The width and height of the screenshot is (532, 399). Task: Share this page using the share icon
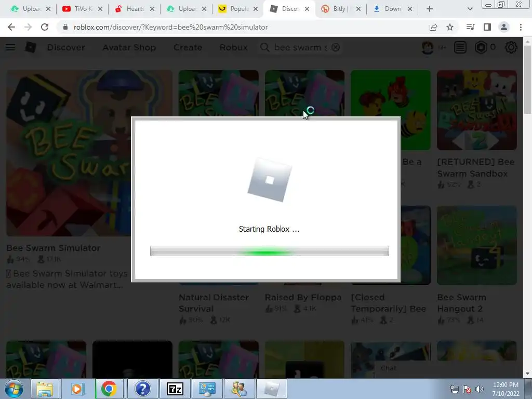[433, 27]
